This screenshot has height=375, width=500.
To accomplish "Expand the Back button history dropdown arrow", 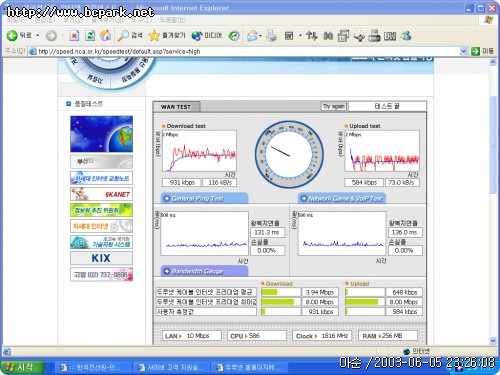I will (38, 35).
